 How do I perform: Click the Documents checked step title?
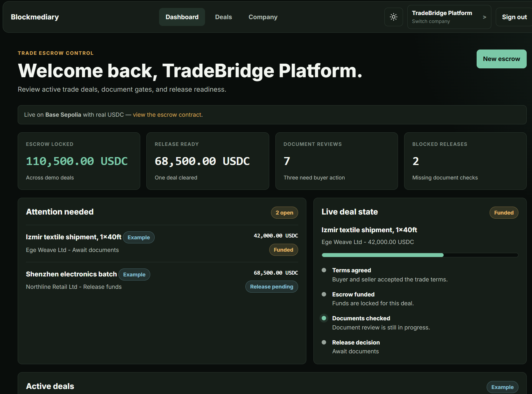pyautogui.click(x=361, y=318)
